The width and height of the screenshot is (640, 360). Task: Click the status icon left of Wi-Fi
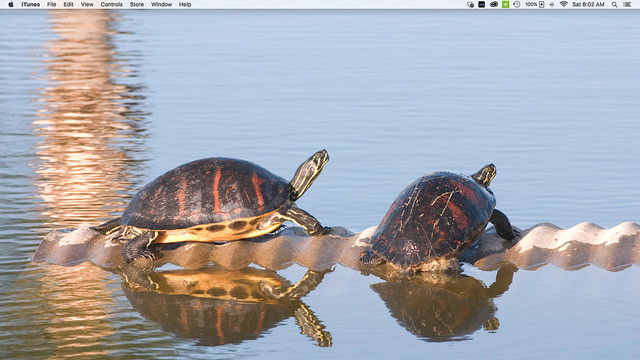coord(552,4)
